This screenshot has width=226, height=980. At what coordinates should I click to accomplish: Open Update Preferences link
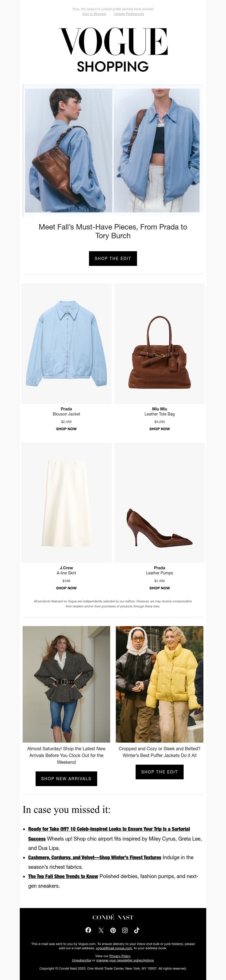(129, 14)
